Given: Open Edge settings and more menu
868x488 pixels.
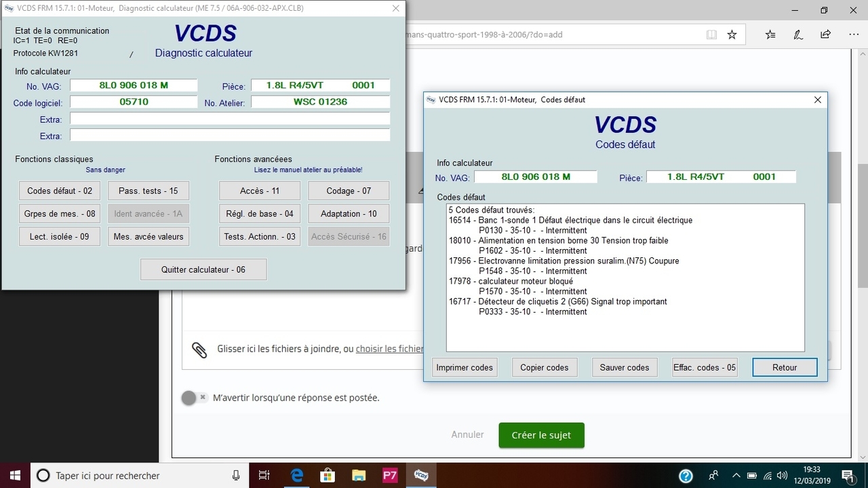Looking at the screenshot, I should tap(854, 35).
